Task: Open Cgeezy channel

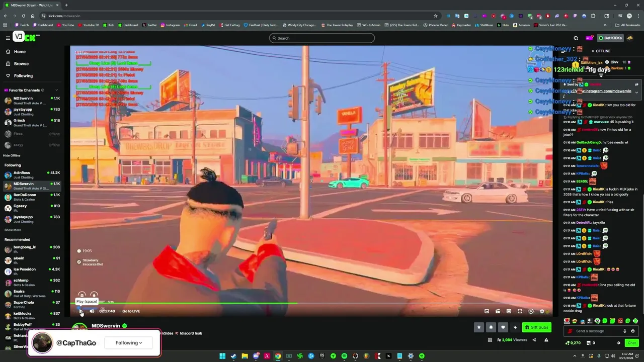Action: pos(32,208)
